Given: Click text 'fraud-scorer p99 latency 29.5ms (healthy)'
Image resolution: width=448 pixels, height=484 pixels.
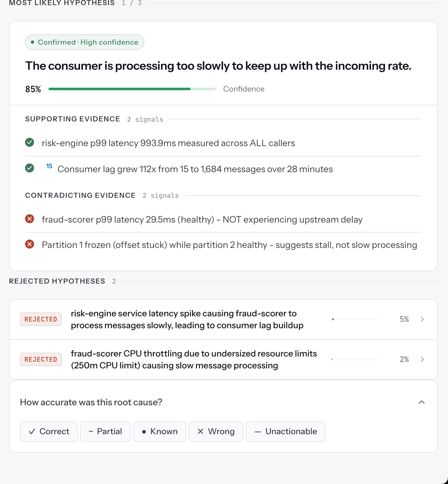Looking at the screenshot, I should point(128,219).
